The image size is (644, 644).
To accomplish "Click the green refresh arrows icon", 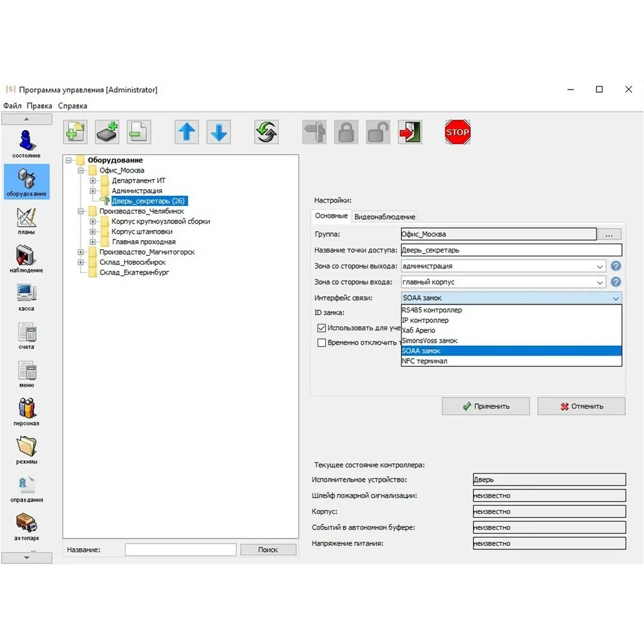I will [267, 132].
